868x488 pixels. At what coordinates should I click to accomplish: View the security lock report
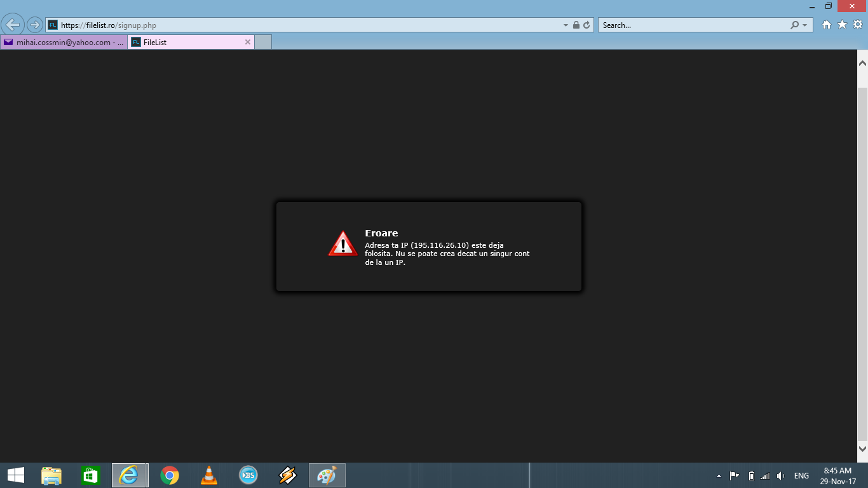tap(576, 25)
